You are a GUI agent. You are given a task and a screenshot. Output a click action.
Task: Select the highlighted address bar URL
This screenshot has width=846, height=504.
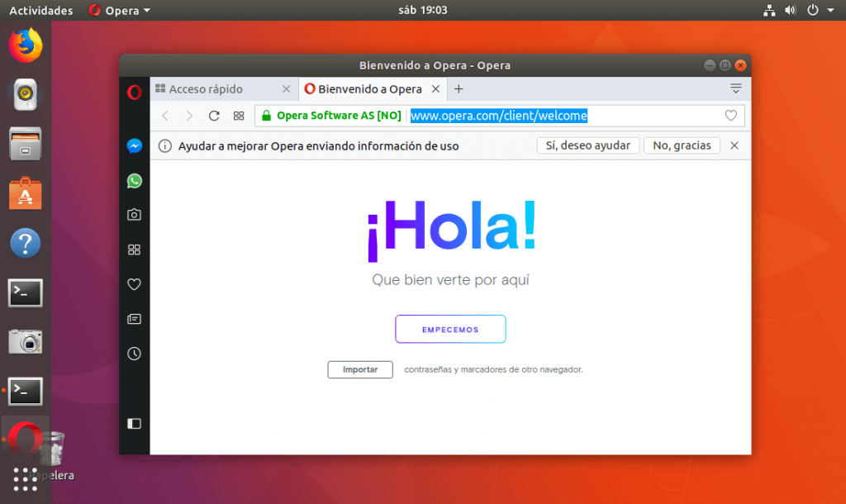(x=499, y=116)
